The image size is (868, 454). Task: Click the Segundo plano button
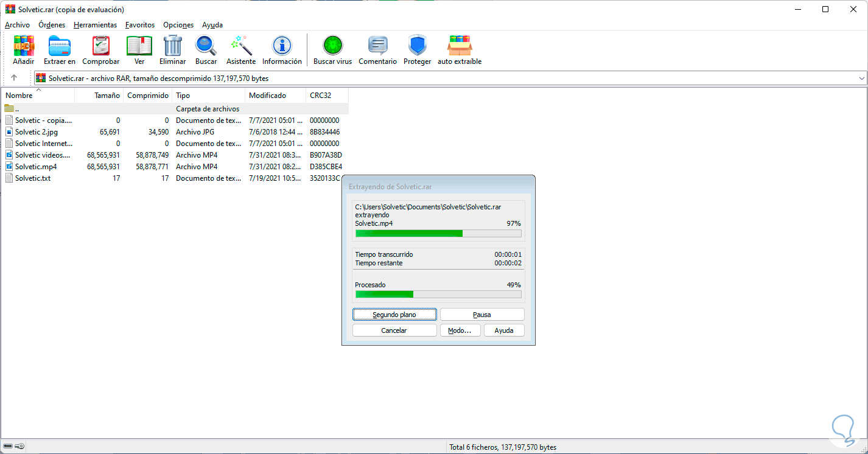394,315
